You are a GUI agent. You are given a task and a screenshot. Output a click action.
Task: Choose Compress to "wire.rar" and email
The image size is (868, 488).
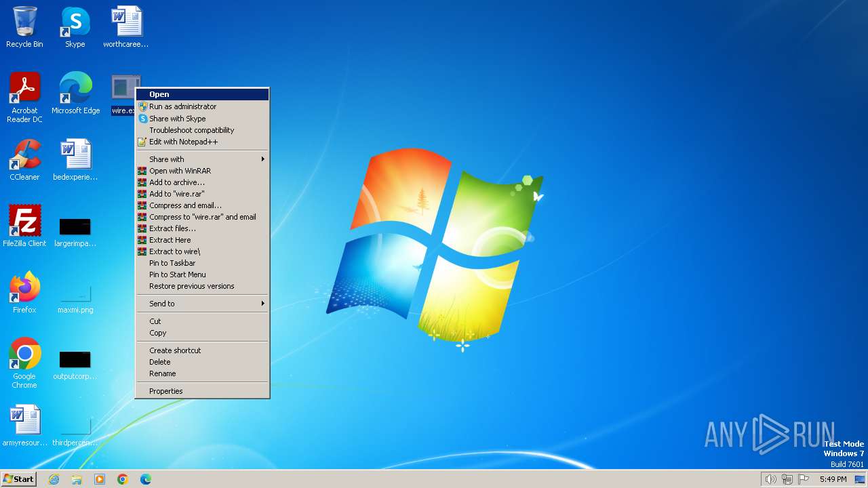[x=202, y=217]
